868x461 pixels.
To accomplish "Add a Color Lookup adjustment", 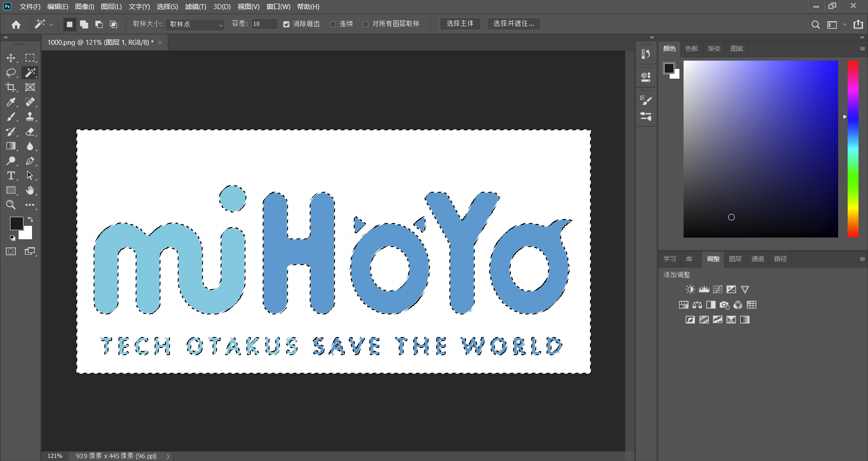I will pyautogui.click(x=751, y=305).
